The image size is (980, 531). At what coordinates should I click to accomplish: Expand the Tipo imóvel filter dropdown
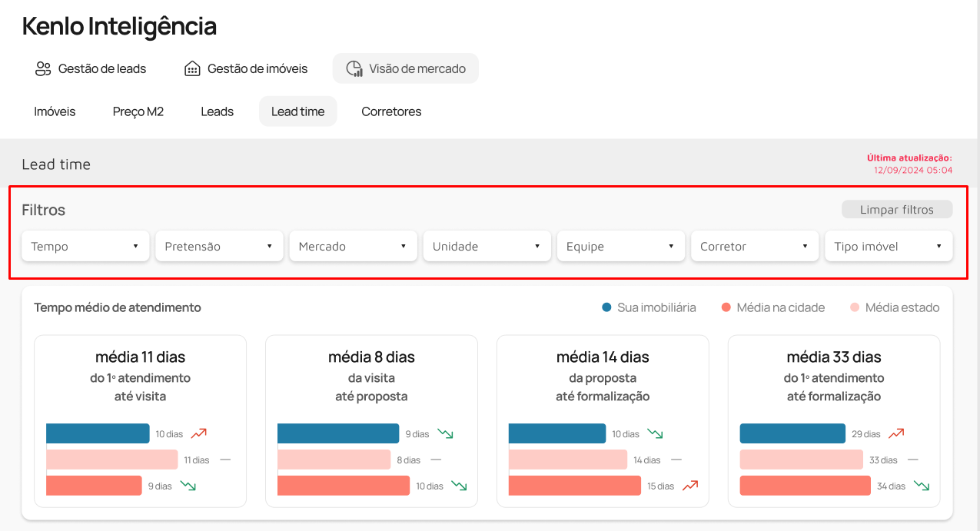[x=888, y=246]
